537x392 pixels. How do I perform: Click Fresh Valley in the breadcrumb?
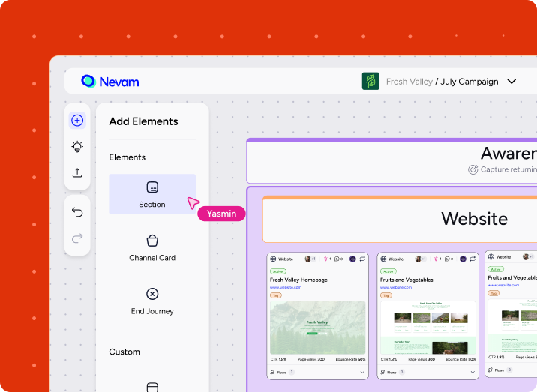[x=409, y=82]
